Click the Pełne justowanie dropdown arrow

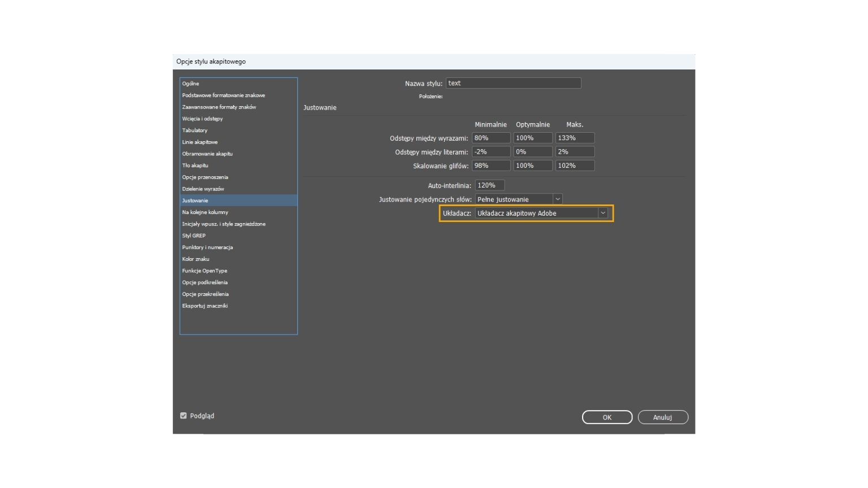coord(558,199)
